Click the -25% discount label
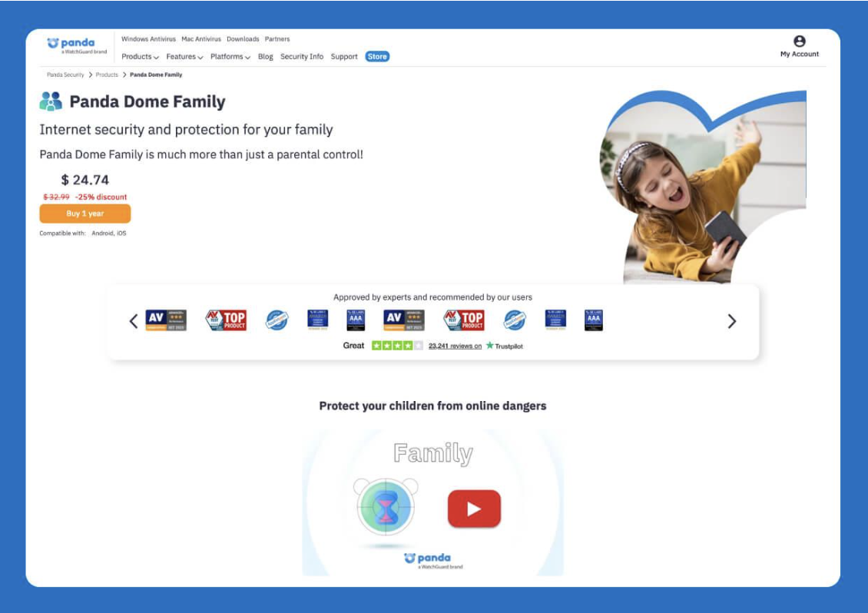Image resolution: width=868 pixels, height=613 pixels. [x=101, y=197]
